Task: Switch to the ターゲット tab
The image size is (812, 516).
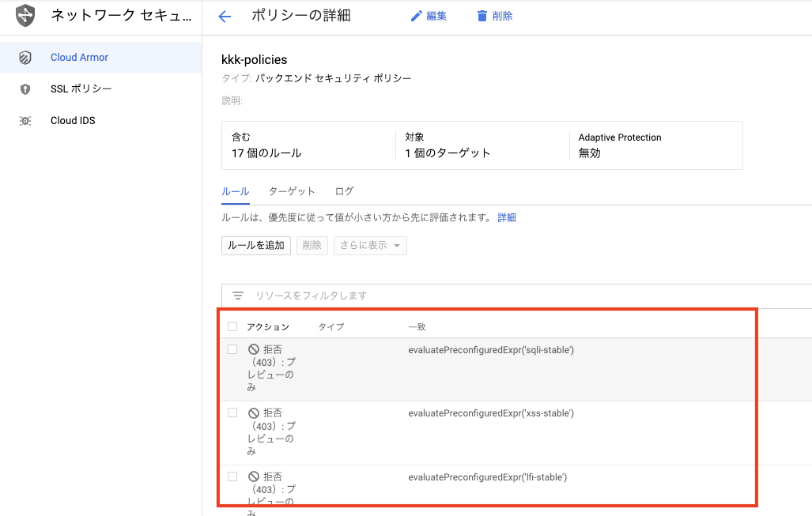Action: (292, 191)
